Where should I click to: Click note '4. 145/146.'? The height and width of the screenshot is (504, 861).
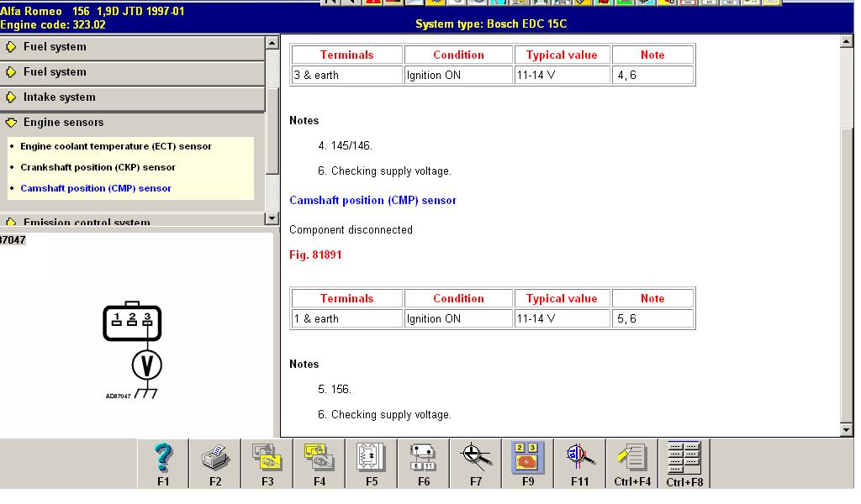[345, 146]
